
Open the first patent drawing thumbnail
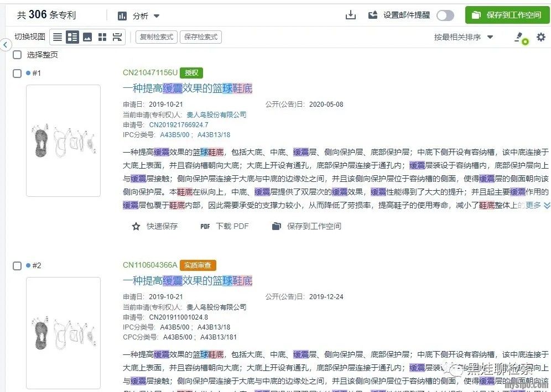[63, 140]
